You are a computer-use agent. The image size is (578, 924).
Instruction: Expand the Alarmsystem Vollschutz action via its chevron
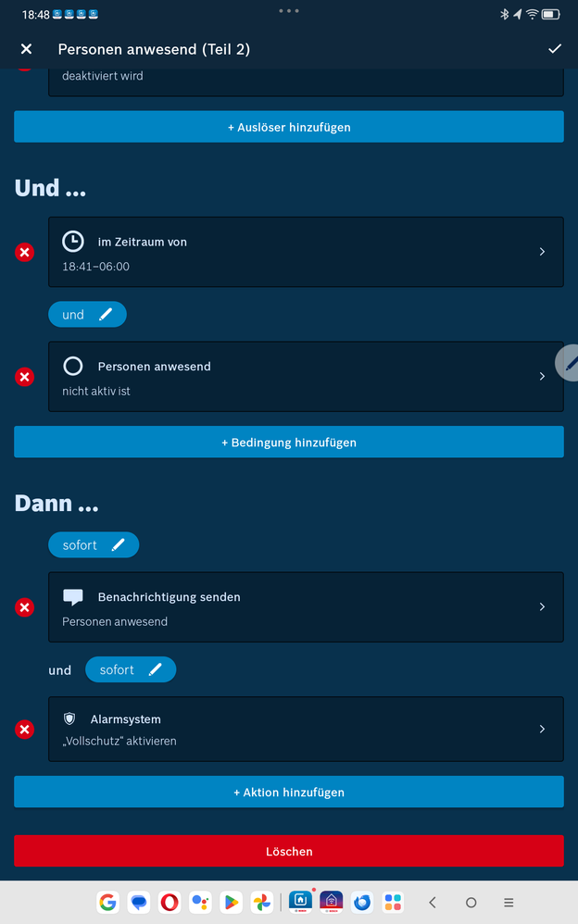click(x=542, y=729)
